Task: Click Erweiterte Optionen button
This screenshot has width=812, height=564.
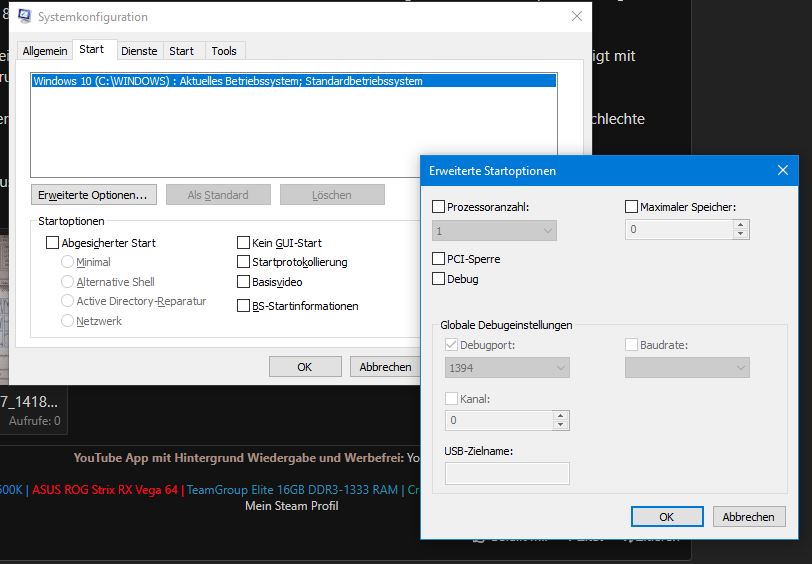Action: (x=94, y=195)
